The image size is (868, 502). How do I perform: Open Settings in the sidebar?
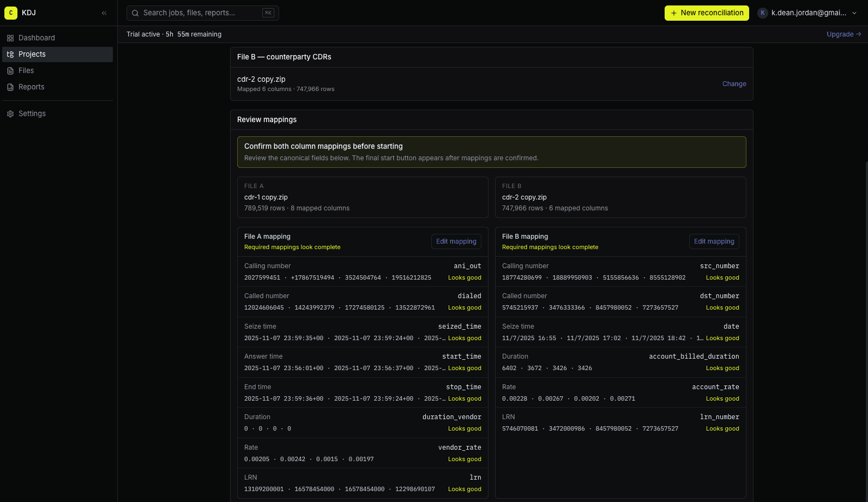[x=57, y=113]
